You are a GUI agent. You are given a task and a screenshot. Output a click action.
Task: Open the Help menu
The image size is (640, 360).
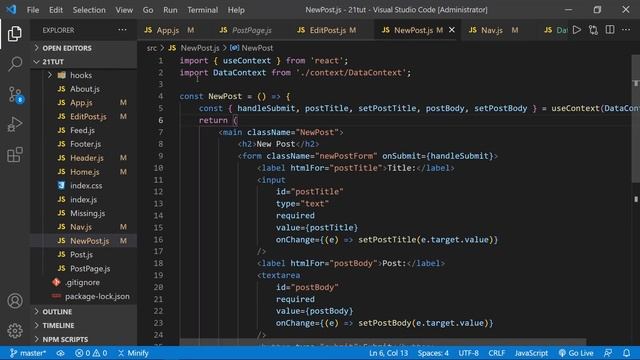click(236, 10)
